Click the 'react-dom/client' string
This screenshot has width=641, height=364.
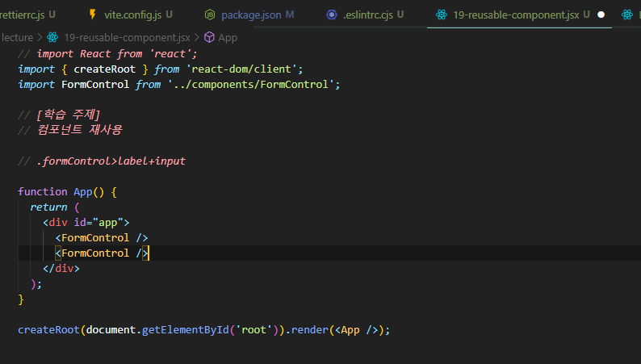(x=241, y=69)
